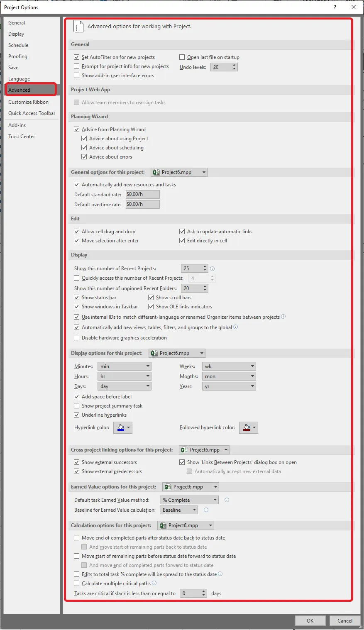Viewport: 364px width, 630px height.
Task: Enable Calculate multiple critical paths
Action: (x=76, y=584)
